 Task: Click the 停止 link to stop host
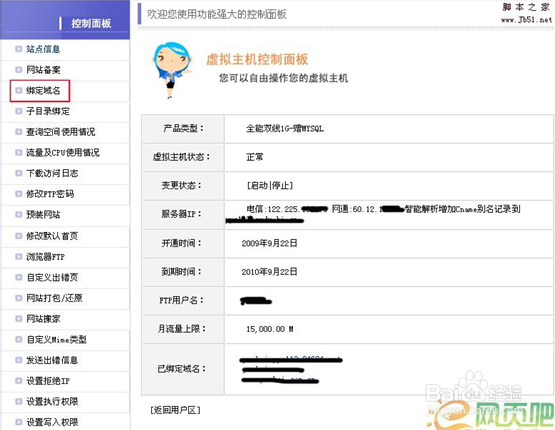pyautogui.click(x=281, y=185)
